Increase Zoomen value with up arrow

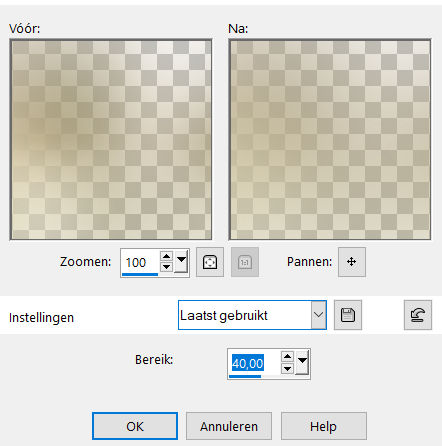click(x=166, y=256)
